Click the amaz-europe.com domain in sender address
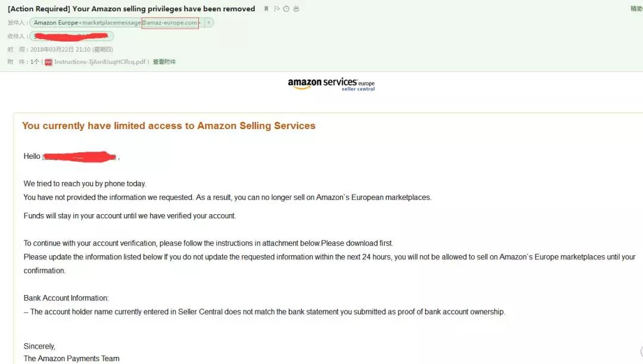The height and width of the screenshot is (364, 643). pos(170,23)
